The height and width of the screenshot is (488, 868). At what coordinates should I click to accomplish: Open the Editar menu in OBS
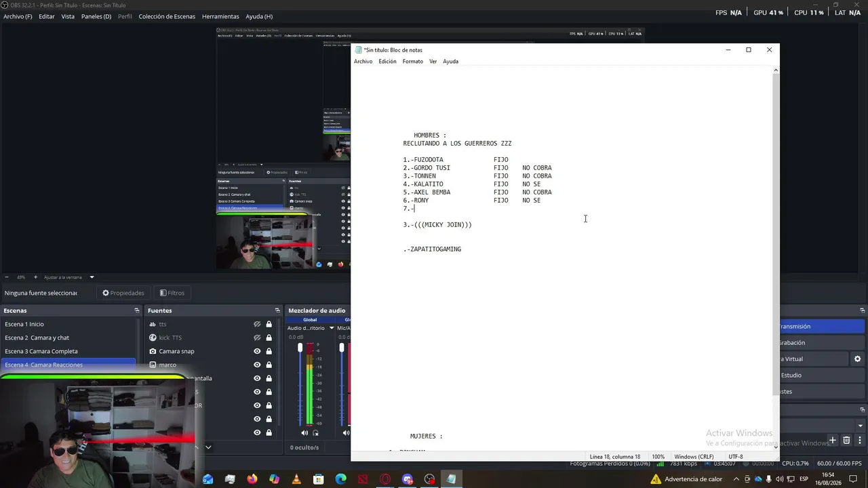(47, 16)
